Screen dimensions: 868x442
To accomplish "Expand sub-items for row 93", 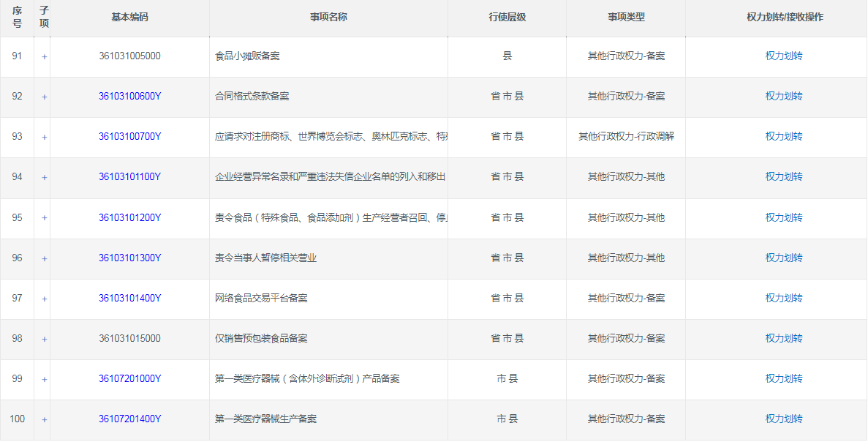I will pos(44,137).
